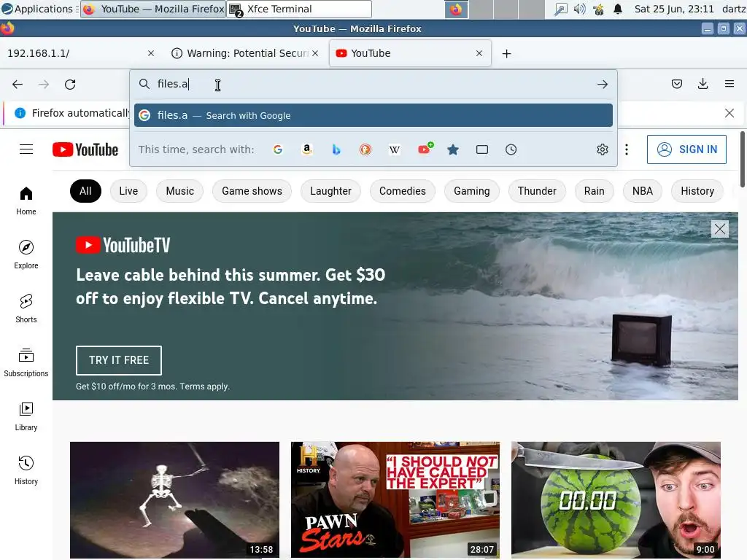Select the History filter chip
Viewport: 747px width, 560px height.
click(x=697, y=191)
